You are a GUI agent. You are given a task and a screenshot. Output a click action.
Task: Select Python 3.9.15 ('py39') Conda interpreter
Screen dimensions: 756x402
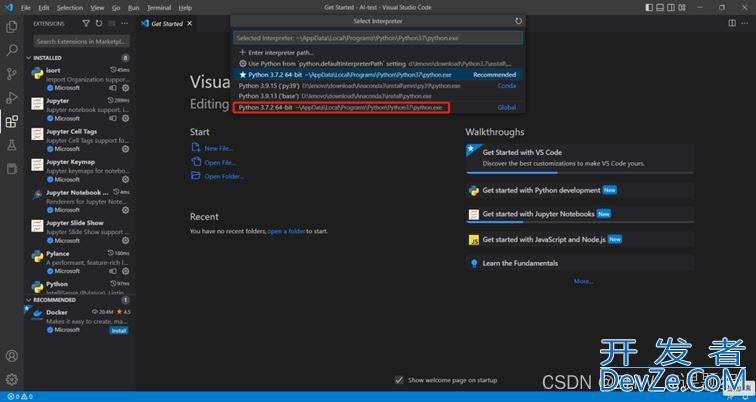(378, 86)
